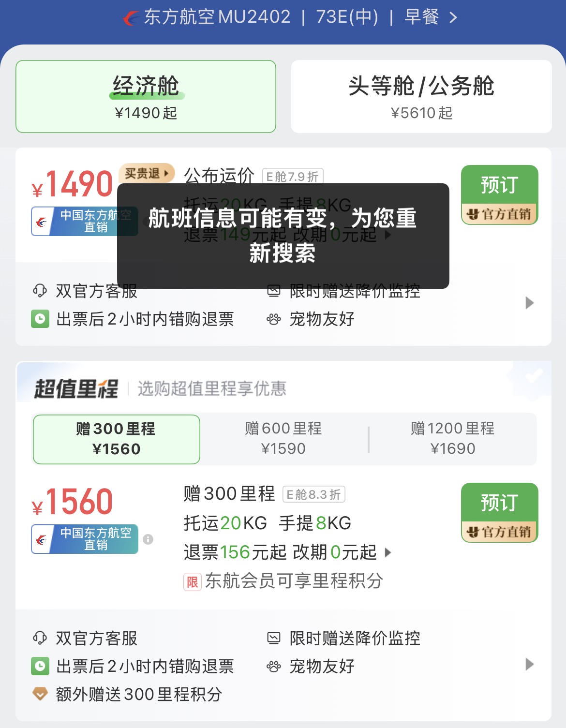Select the 赠600里程 ¥1590 option

click(x=283, y=439)
